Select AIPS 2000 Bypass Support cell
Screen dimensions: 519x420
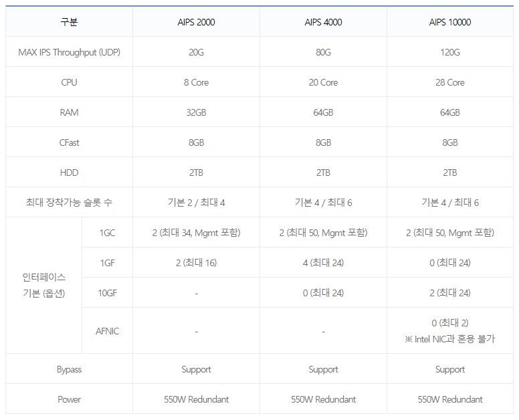point(196,369)
